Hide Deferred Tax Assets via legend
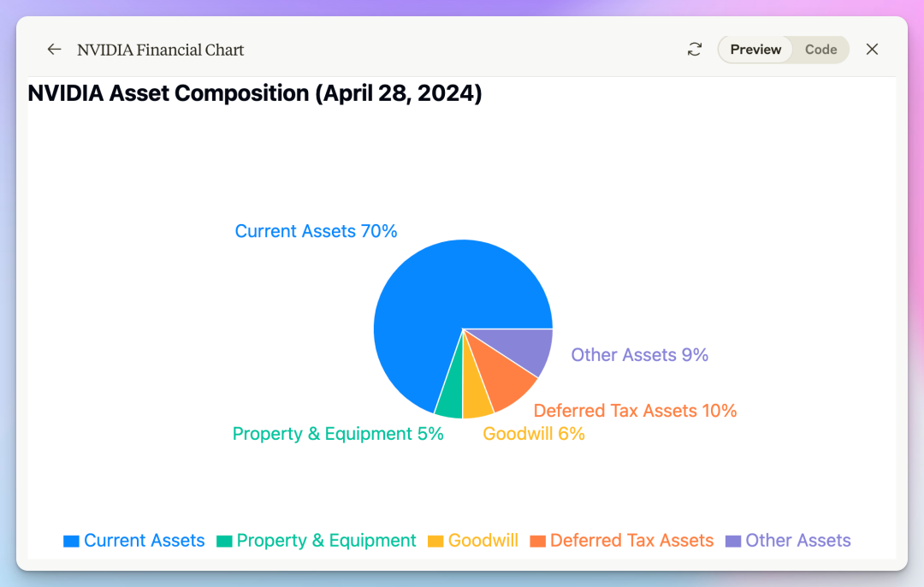This screenshot has width=924, height=587. pyautogui.click(x=631, y=541)
